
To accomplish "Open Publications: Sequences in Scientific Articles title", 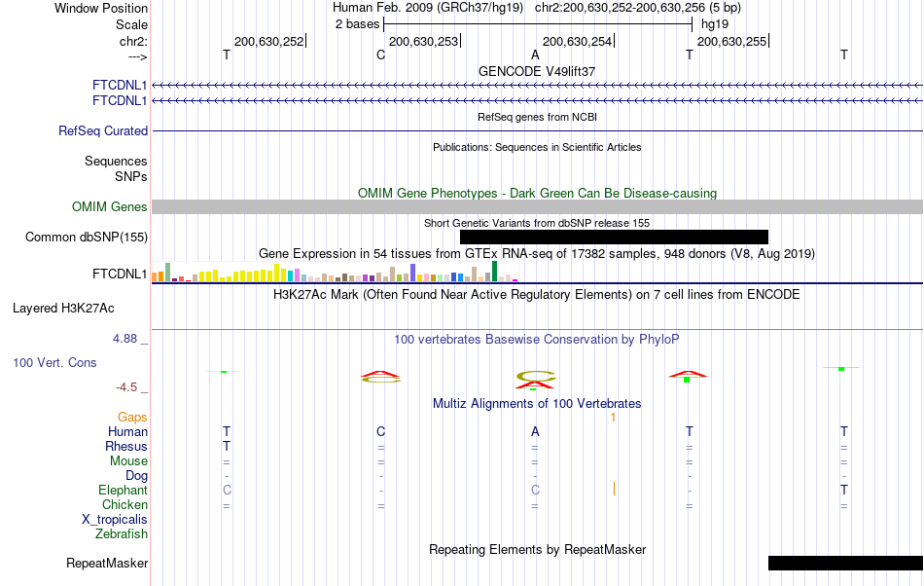I will point(537,147).
